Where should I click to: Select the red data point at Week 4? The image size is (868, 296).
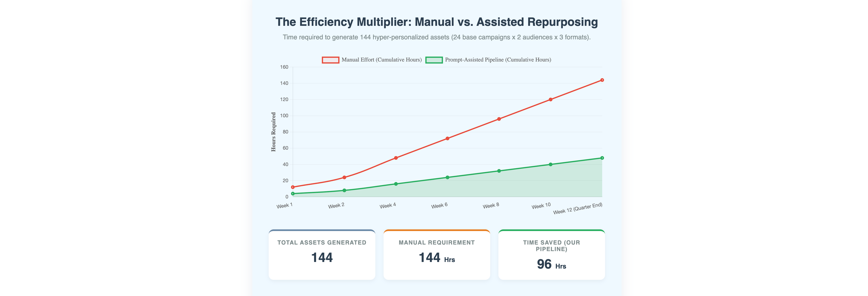pyautogui.click(x=396, y=158)
